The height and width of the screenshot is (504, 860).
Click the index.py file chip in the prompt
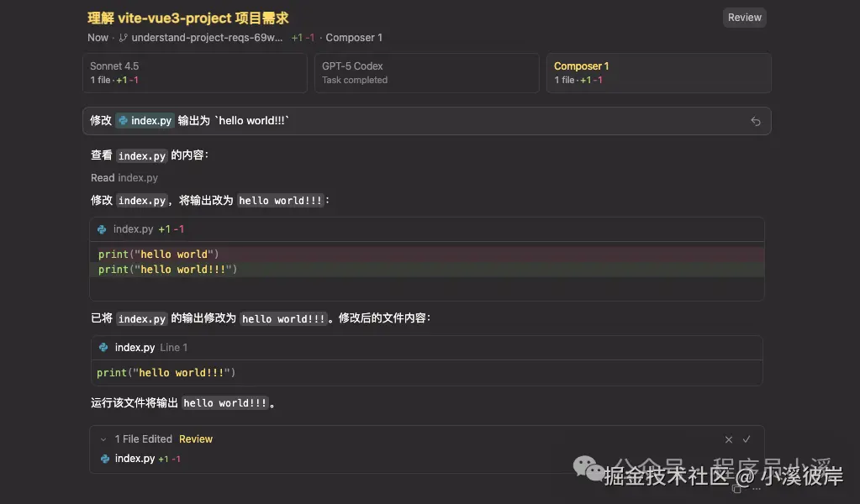pyautogui.click(x=145, y=120)
